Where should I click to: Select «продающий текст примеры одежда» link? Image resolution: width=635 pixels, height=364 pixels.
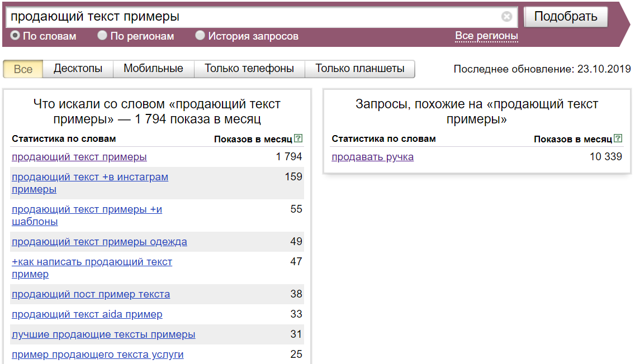[x=99, y=242]
